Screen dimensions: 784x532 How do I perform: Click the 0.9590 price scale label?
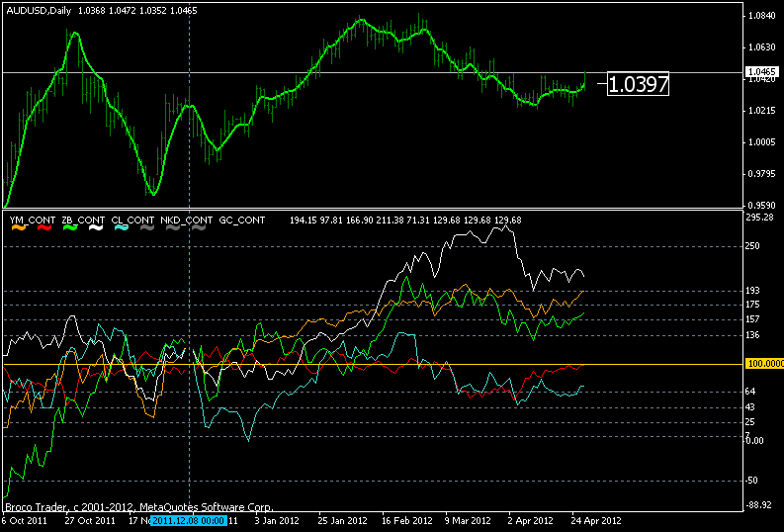click(x=761, y=206)
